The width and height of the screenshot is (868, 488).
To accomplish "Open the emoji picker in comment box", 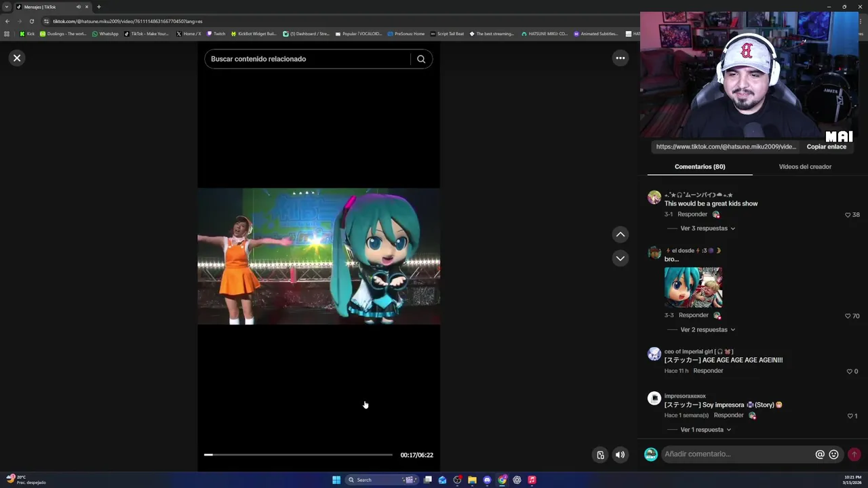I will point(834,455).
